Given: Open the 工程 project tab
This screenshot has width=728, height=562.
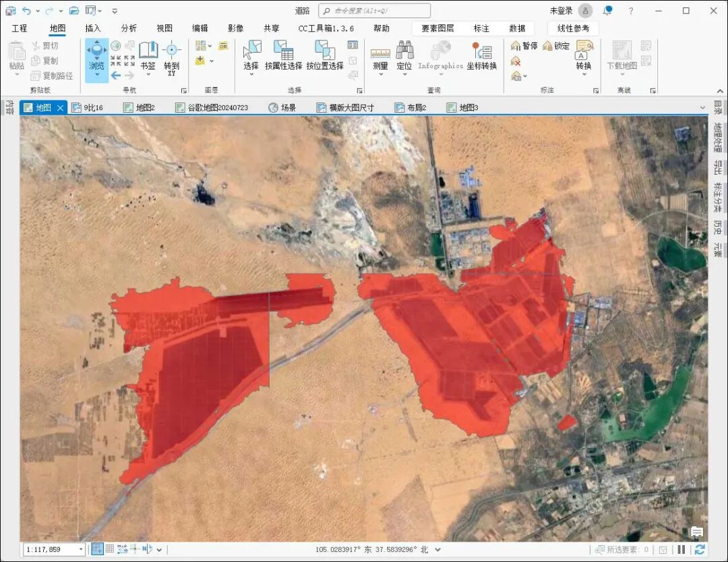Looking at the screenshot, I should pyautogui.click(x=20, y=28).
